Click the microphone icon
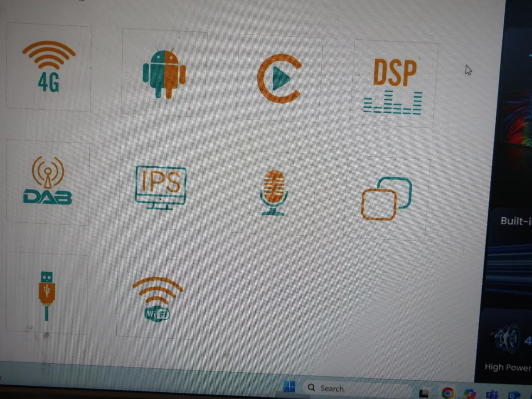The height and width of the screenshot is (399, 532). click(273, 192)
